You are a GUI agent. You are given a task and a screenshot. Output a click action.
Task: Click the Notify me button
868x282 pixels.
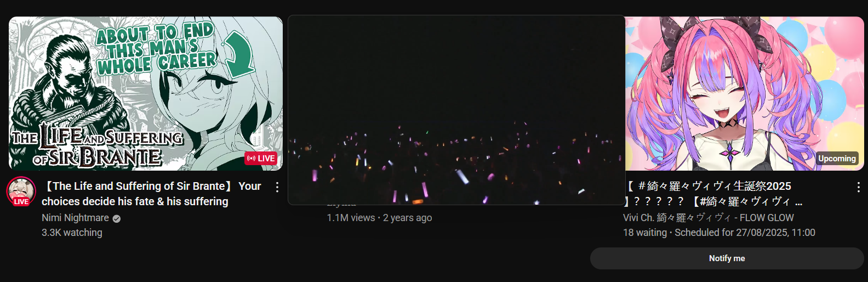727,258
